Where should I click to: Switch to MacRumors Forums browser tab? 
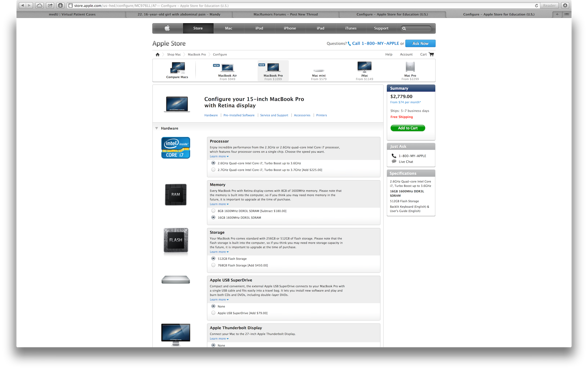(x=285, y=14)
